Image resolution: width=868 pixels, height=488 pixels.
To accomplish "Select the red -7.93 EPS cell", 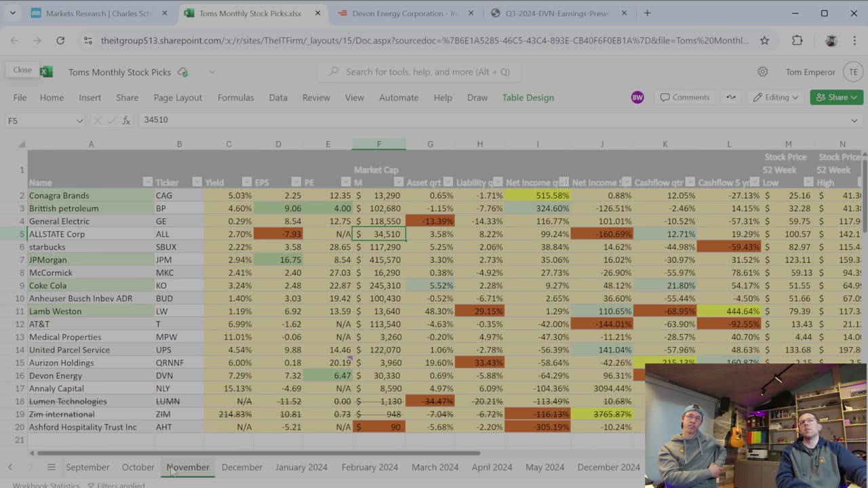I will coord(278,234).
